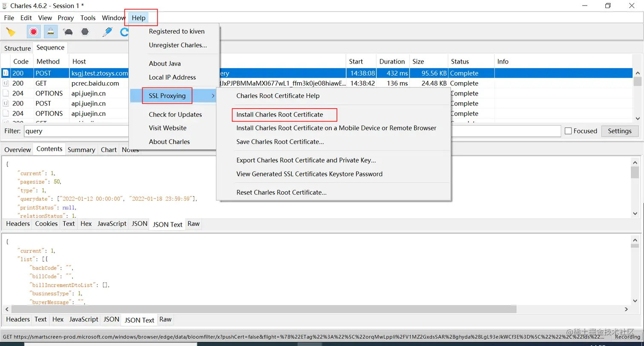644x346 pixels.
Task: Click the request body vertical scrollbar
Action: click(x=635, y=172)
